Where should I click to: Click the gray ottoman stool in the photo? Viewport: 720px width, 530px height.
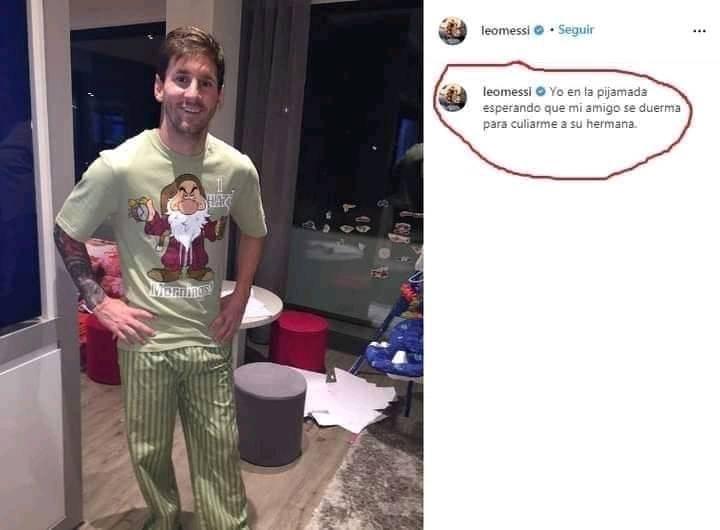(x=270, y=414)
